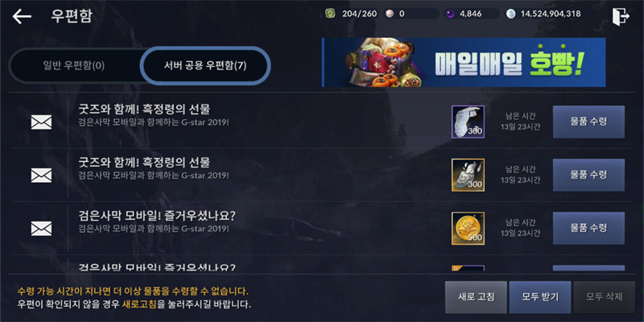
Task: Click 모두 받기 to receive all
Action: click(x=540, y=297)
